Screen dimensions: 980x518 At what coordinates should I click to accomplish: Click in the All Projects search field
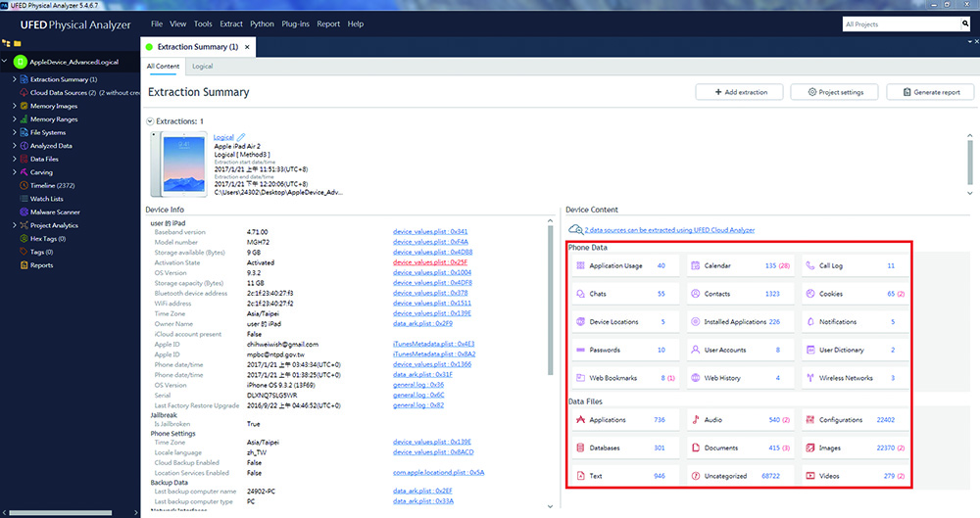click(x=901, y=24)
